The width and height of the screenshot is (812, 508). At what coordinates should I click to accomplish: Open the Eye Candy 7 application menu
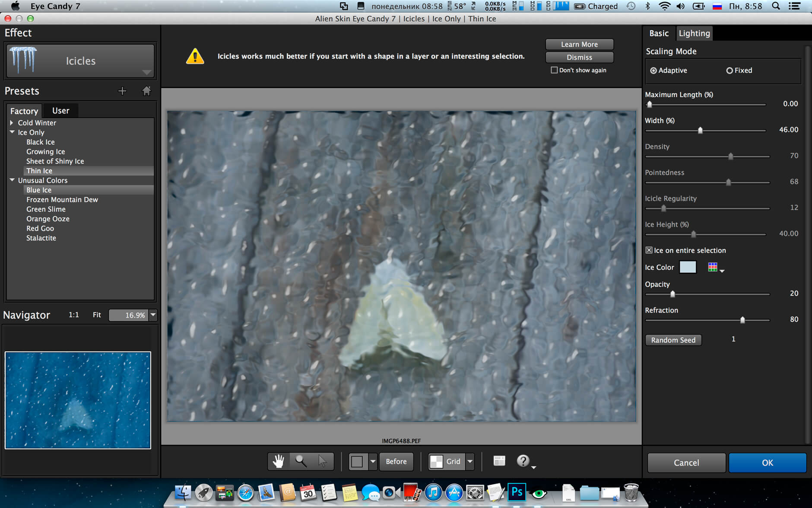click(55, 6)
